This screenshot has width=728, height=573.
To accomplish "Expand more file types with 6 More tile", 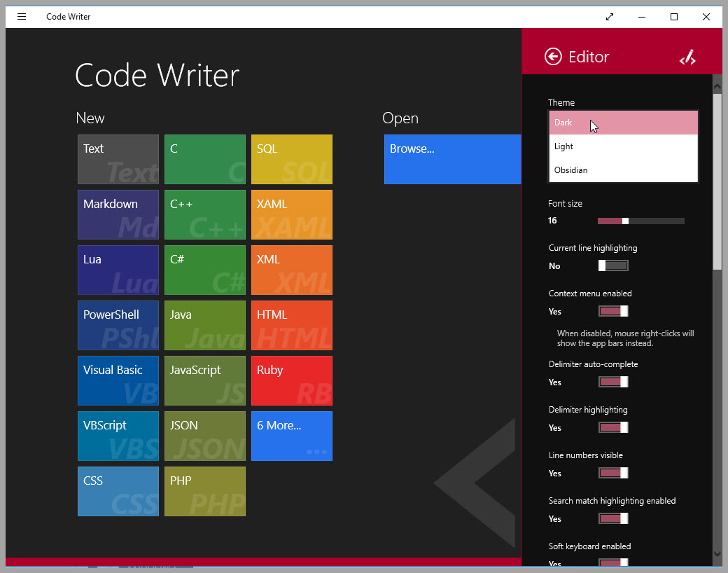I will (291, 436).
